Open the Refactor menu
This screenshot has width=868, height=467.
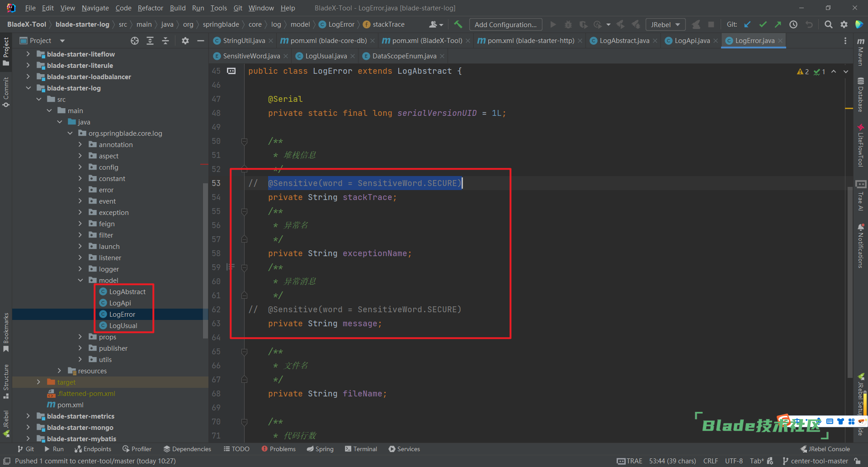coord(150,8)
